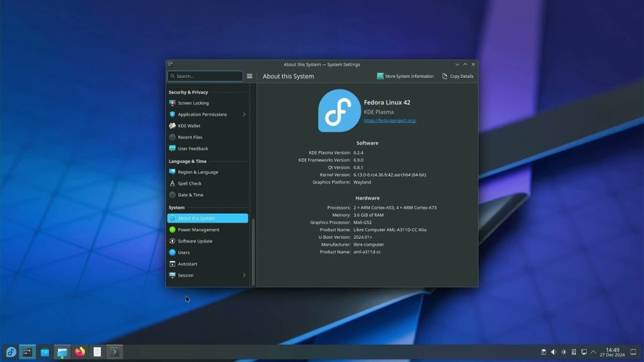Click the processors value with Cortex-A53
Image resolution: width=644 pixels, height=362 pixels.
click(x=395, y=207)
